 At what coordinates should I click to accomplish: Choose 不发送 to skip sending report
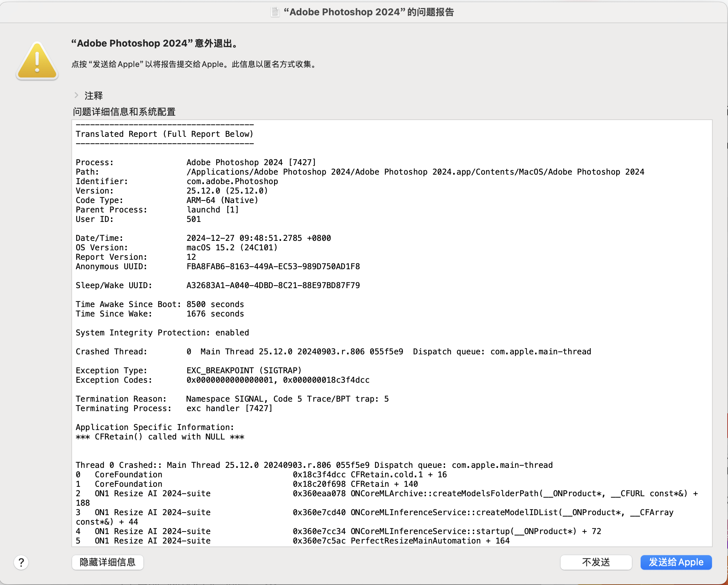point(596,562)
